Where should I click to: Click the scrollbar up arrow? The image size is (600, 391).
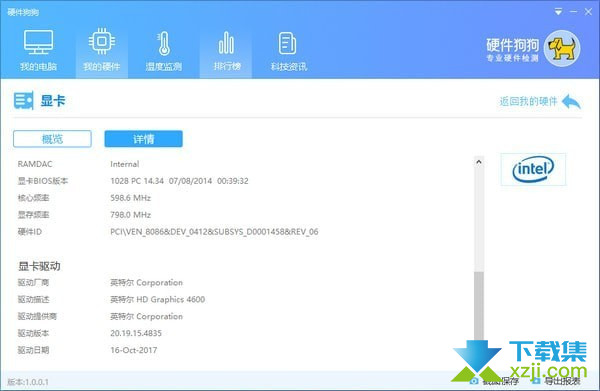479,162
